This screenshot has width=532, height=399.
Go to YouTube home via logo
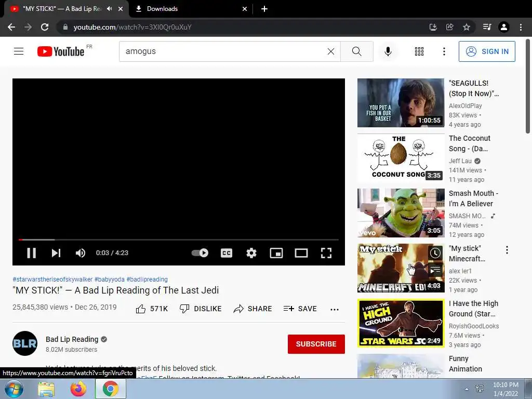(x=60, y=51)
